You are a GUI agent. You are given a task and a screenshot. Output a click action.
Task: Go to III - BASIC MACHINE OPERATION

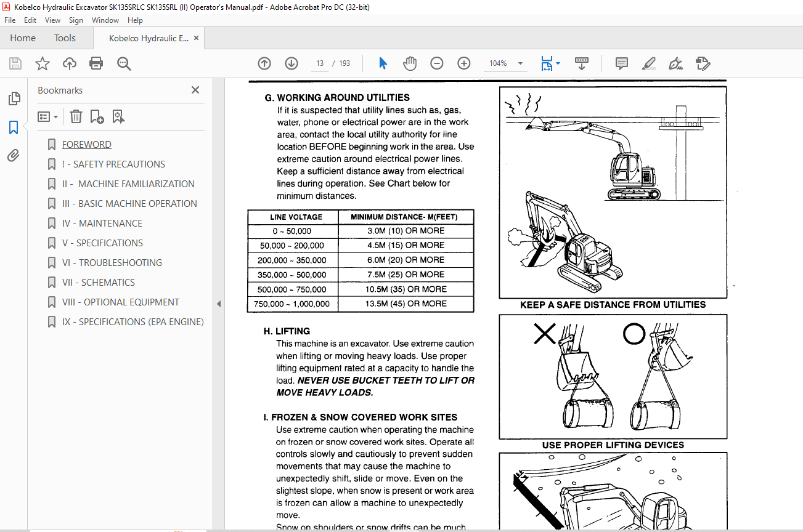pos(129,204)
